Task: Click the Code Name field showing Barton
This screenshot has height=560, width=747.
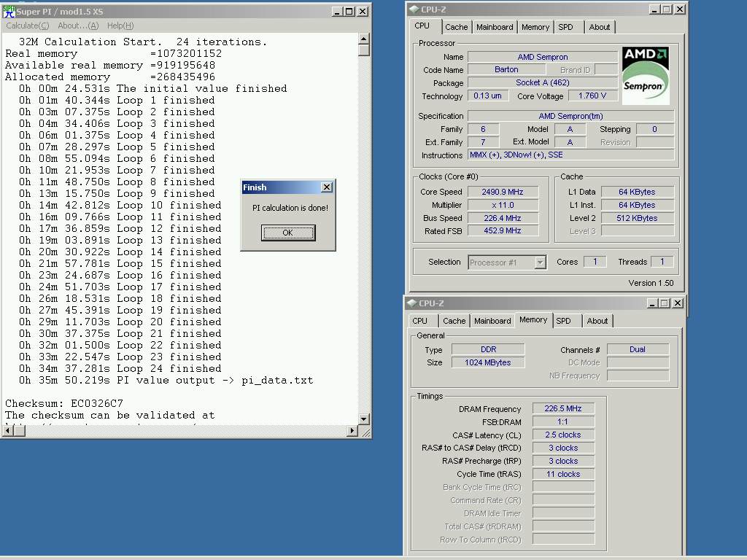Action: [x=506, y=69]
